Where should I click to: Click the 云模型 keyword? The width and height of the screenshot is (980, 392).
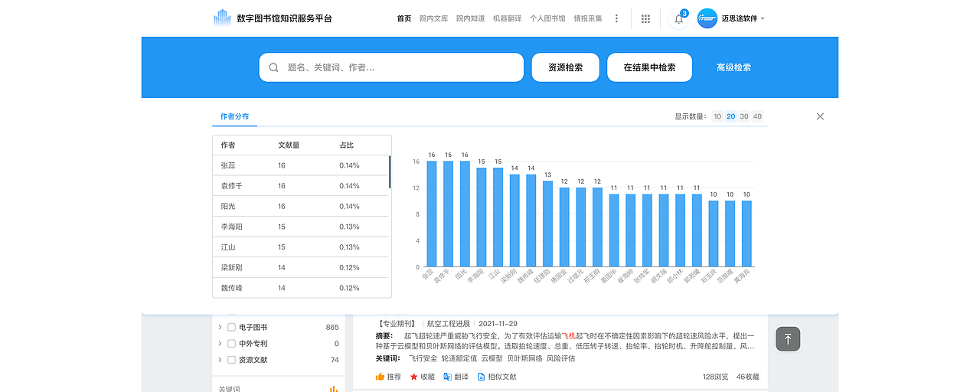(492, 358)
